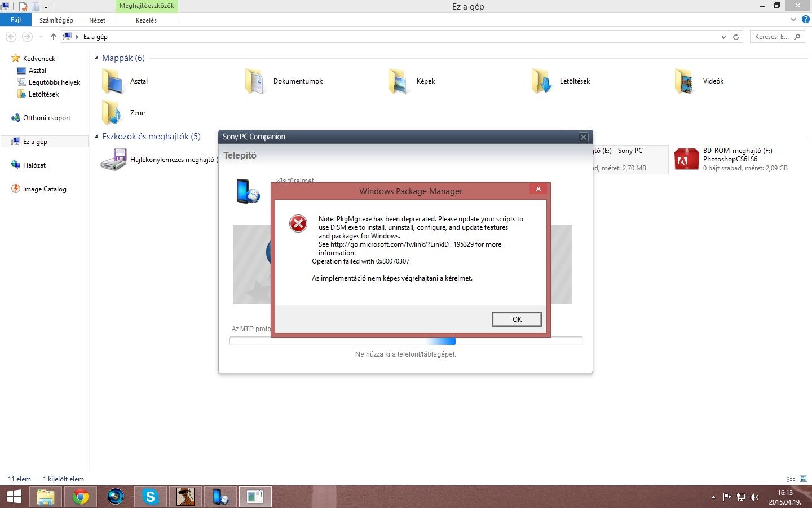Refresh the Ez a gép view
This screenshot has height=508, width=812.
[735, 37]
